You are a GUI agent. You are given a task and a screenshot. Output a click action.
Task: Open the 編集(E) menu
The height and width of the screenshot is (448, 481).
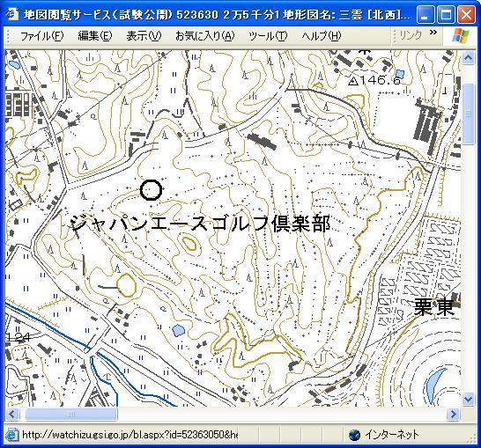pos(95,36)
